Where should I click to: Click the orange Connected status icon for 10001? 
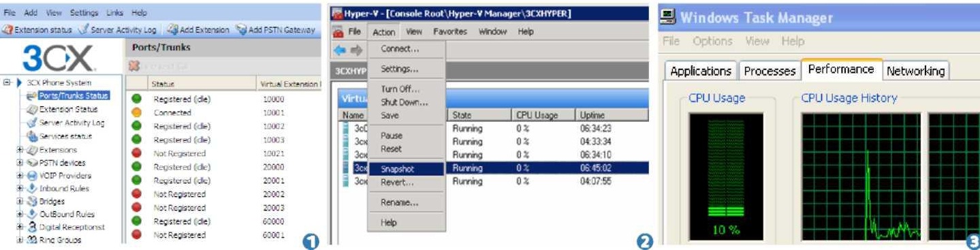(x=136, y=112)
